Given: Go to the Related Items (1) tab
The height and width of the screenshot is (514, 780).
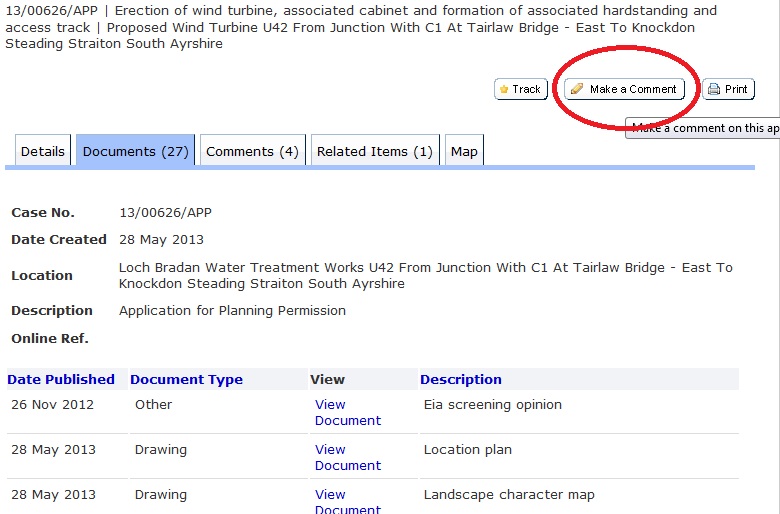Looking at the screenshot, I should tap(375, 152).
